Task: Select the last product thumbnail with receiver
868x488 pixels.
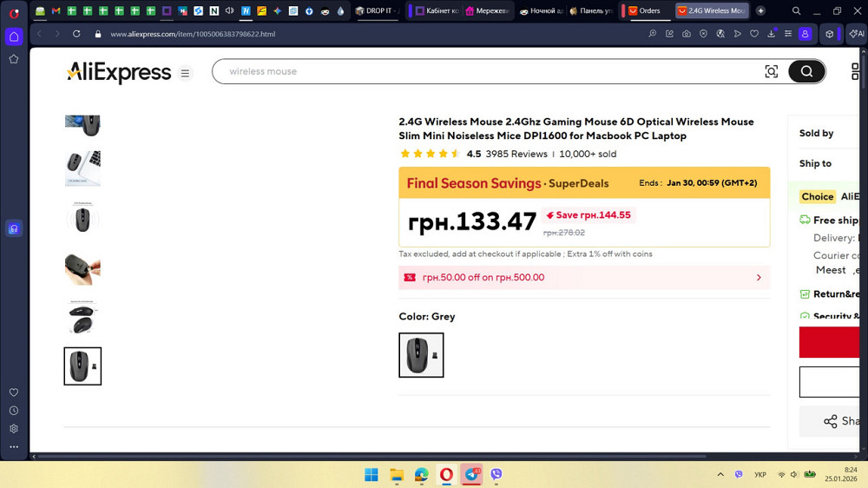Action: [x=82, y=366]
